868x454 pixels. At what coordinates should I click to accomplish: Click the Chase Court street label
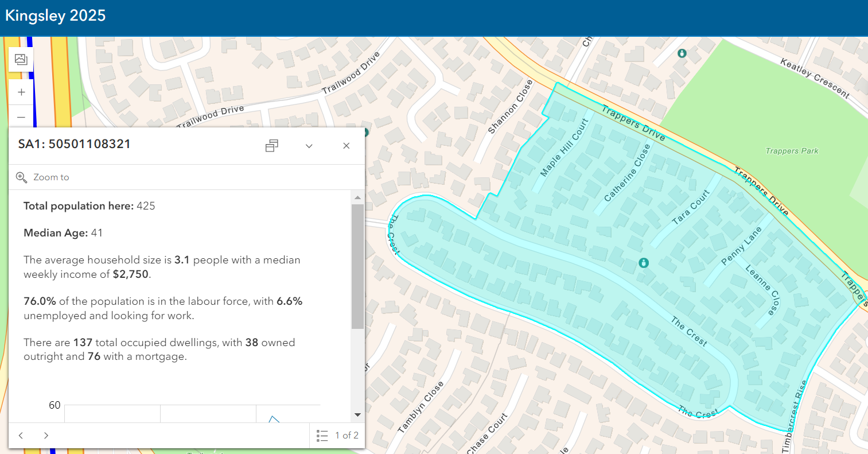pyautogui.click(x=487, y=434)
